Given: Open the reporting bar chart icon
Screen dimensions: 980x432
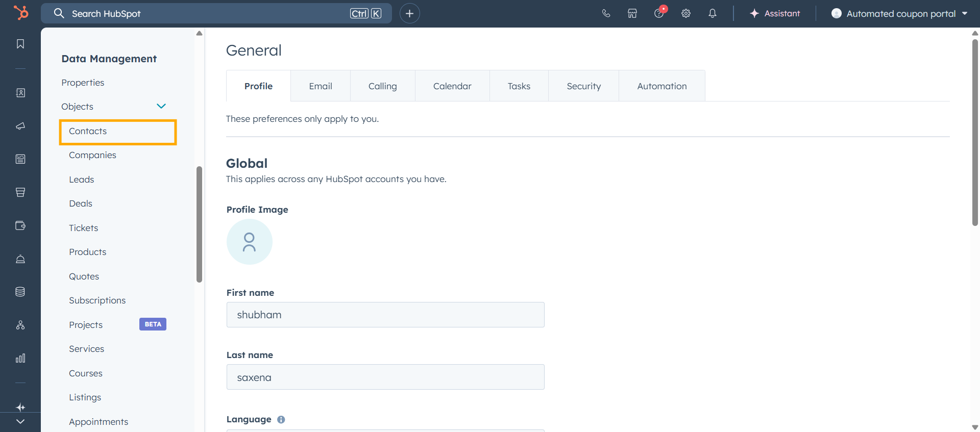Looking at the screenshot, I should click(20, 359).
